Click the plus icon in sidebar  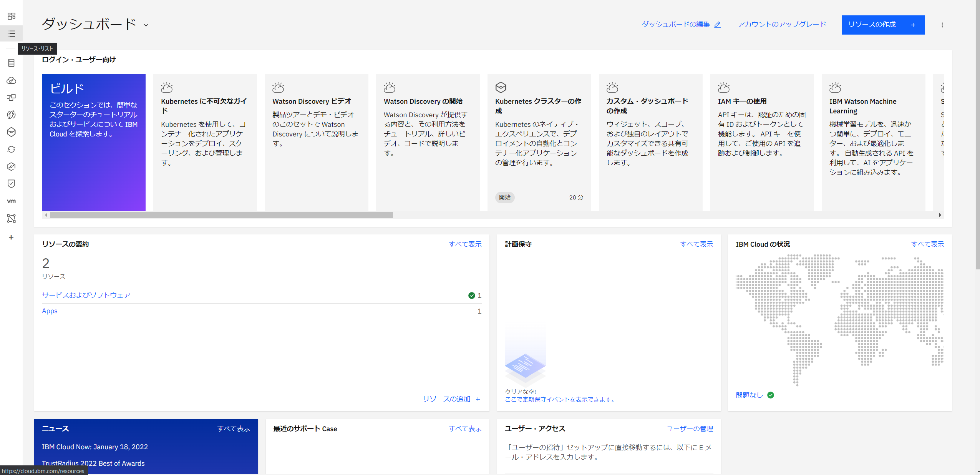[x=11, y=237]
